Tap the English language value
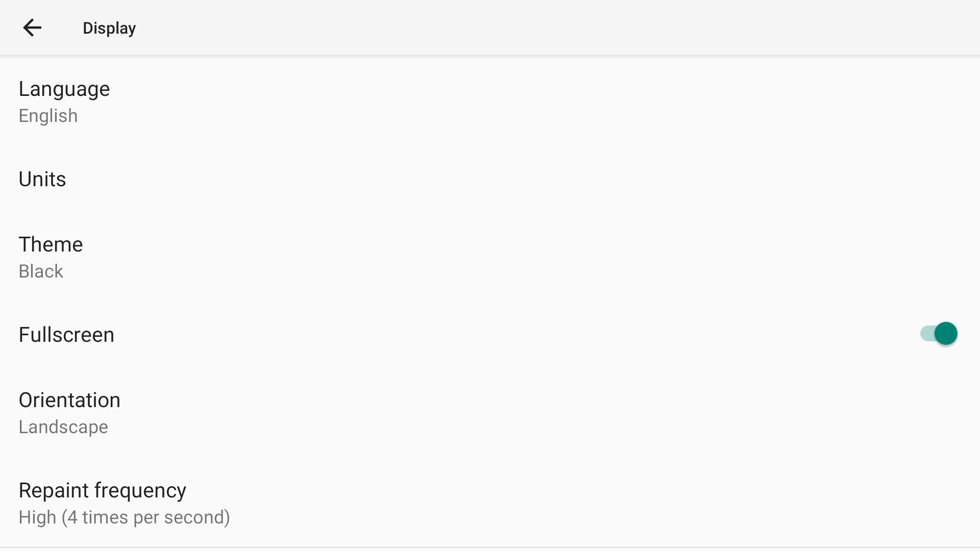This screenshot has width=980, height=551. point(48,116)
